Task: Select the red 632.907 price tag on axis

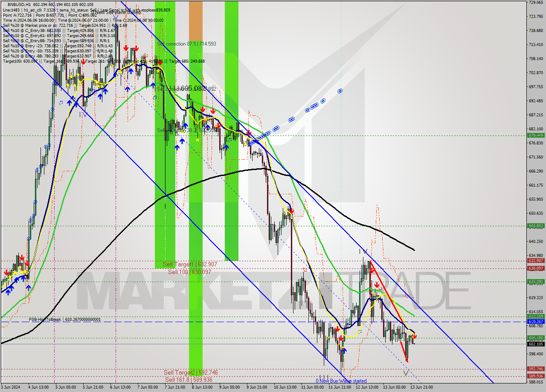Action: (x=536, y=261)
